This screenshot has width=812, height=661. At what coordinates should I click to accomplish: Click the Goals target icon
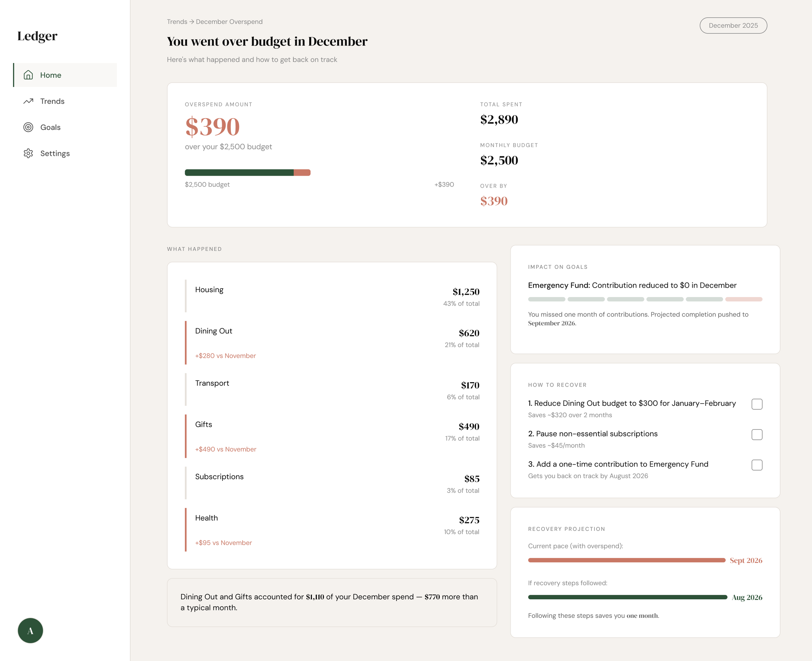pos(28,127)
